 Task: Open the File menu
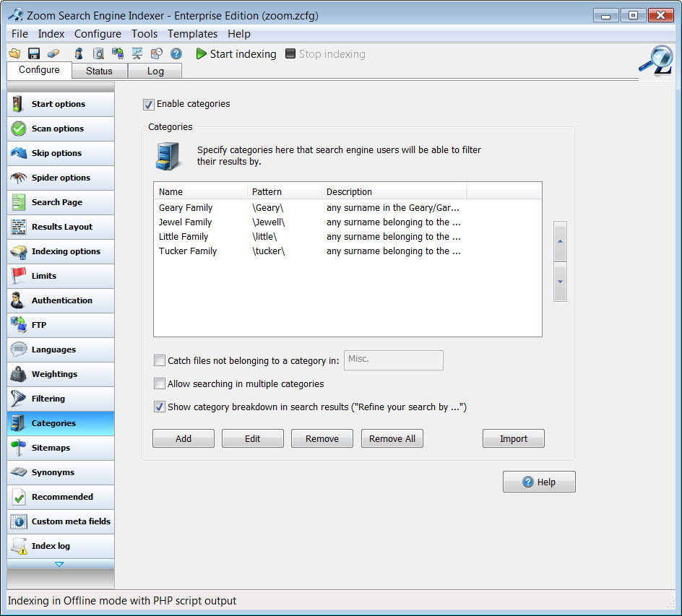(x=20, y=34)
